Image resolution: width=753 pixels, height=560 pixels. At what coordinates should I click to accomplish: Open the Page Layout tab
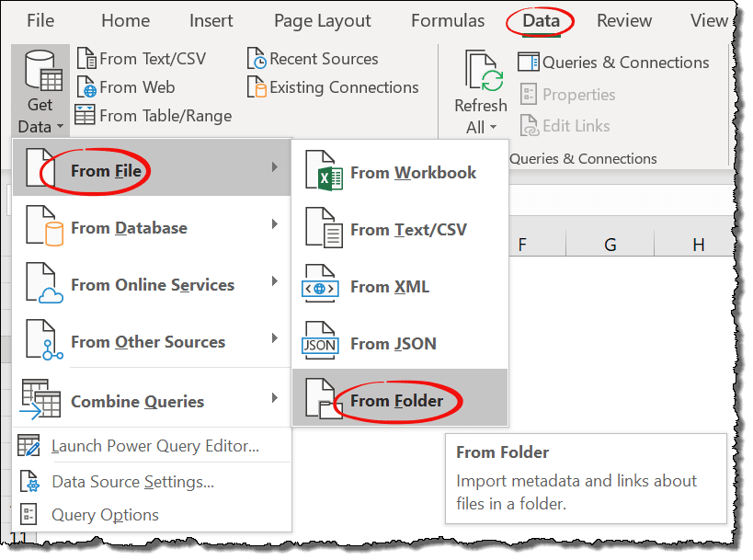click(x=323, y=20)
